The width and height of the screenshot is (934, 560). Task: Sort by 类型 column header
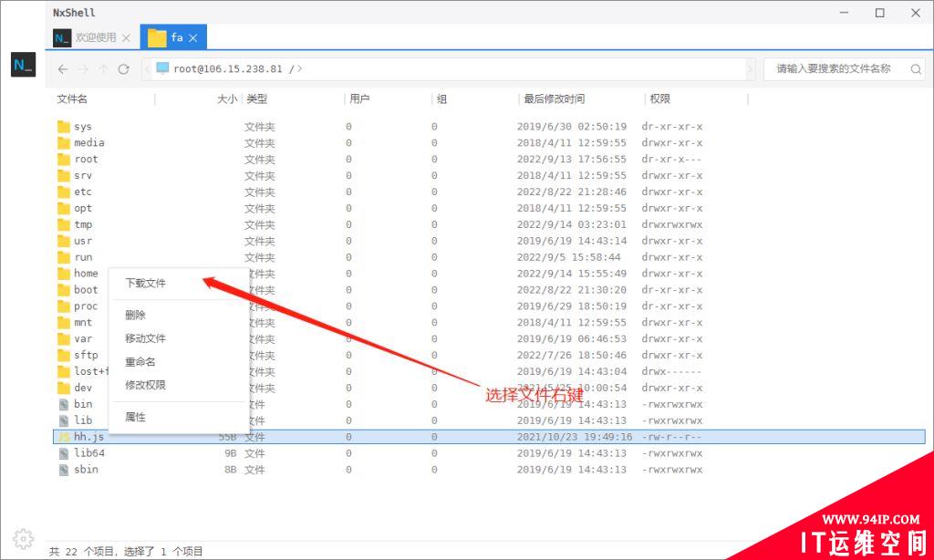[256, 99]
